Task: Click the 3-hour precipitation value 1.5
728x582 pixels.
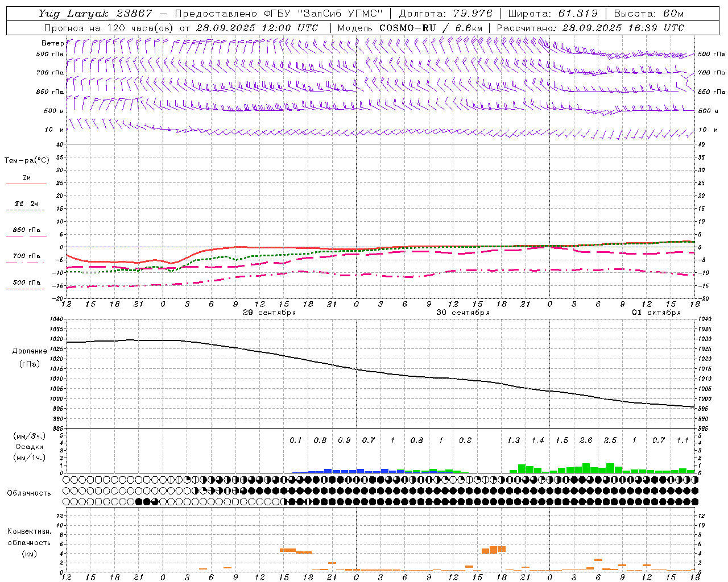Action: (562, 440)
